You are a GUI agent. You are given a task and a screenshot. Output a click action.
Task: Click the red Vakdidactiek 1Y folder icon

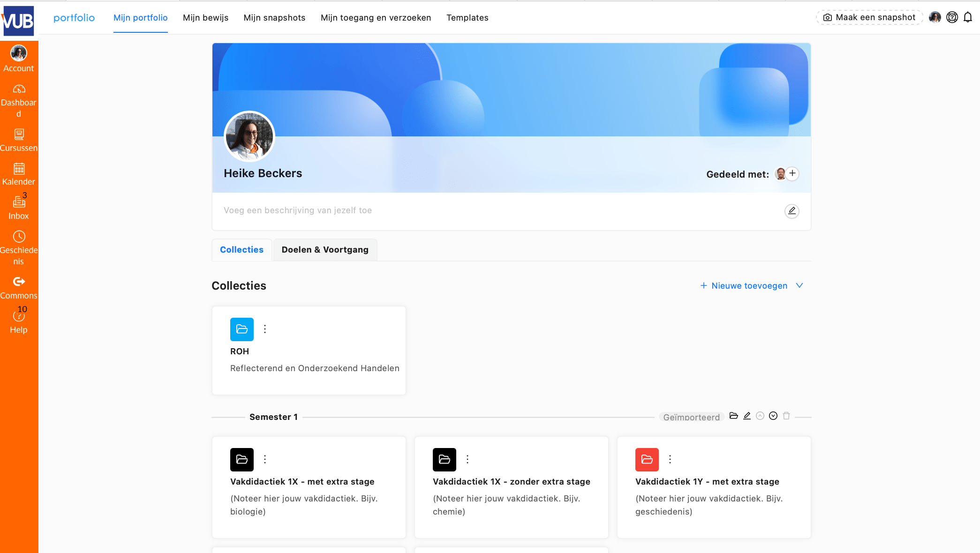[647, 459]
